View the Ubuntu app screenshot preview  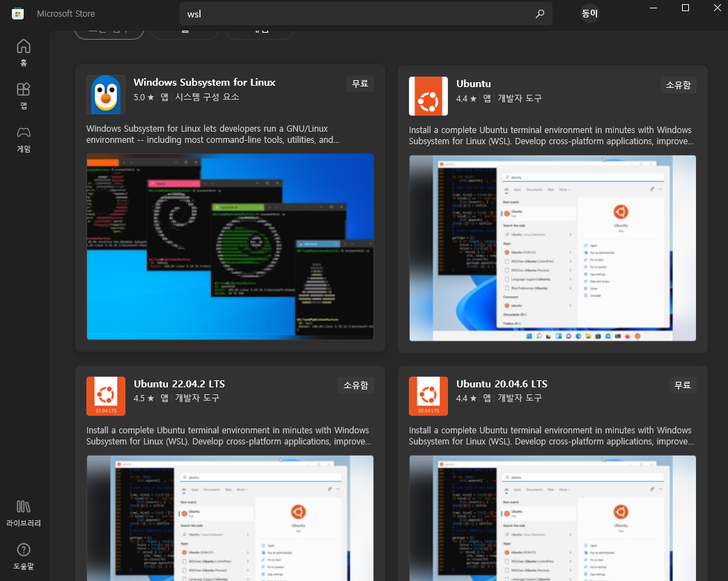tap(552, 248)
